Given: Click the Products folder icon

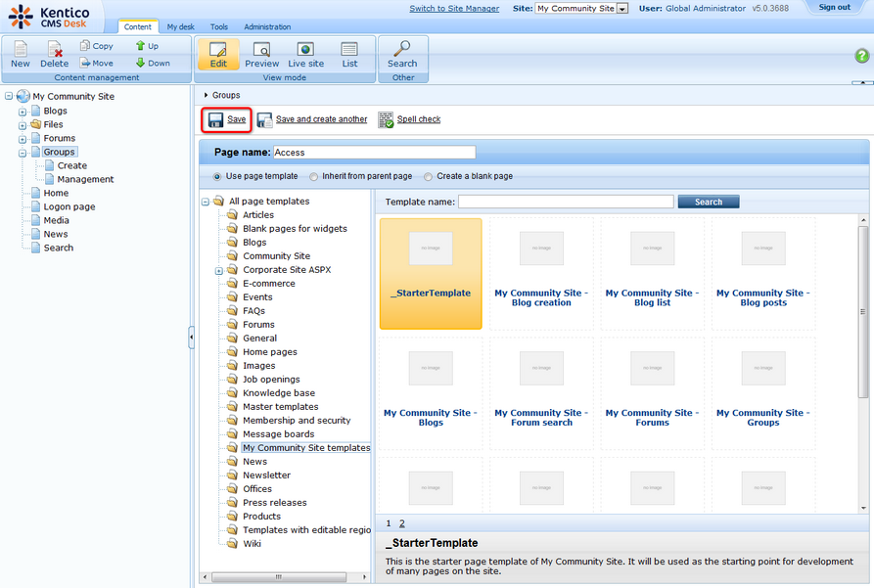Looking at the screenshot, I should [x=232, y=517].
